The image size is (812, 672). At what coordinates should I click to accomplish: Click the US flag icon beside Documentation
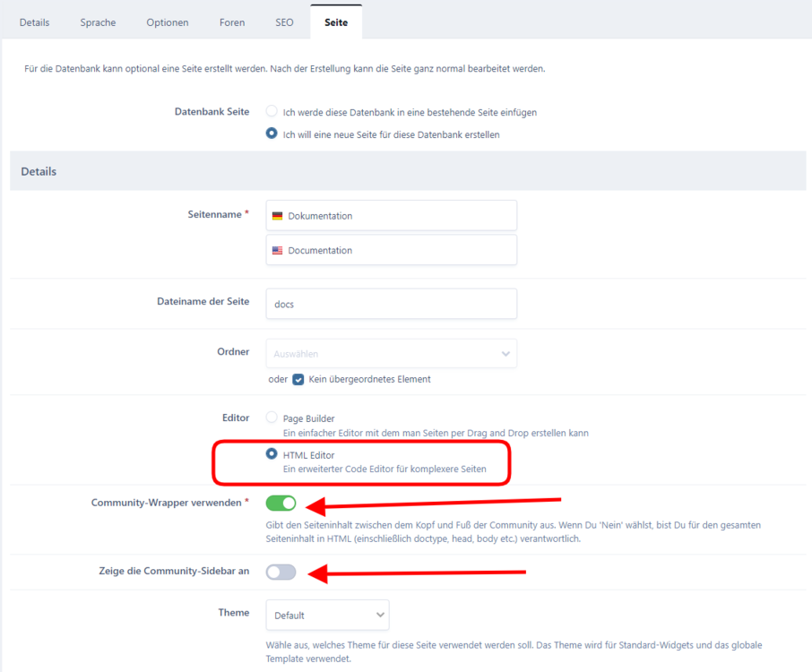click(x=278, y=250)
